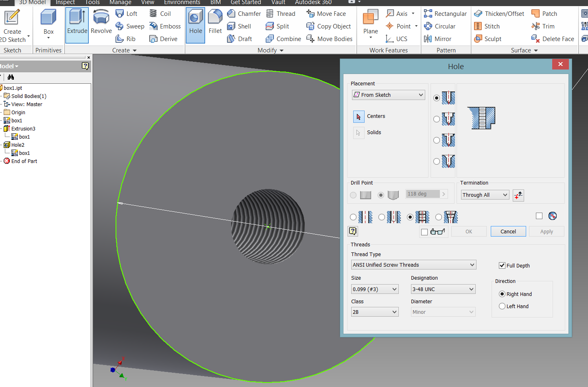
Task: Select the Split tool
Action: click(x=277, y=26)
